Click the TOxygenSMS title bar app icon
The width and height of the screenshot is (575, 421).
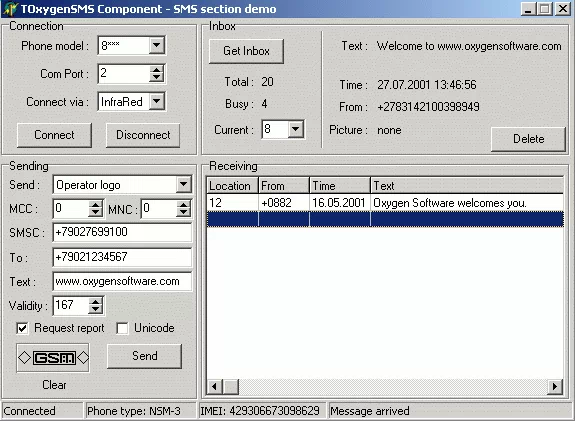10,9
